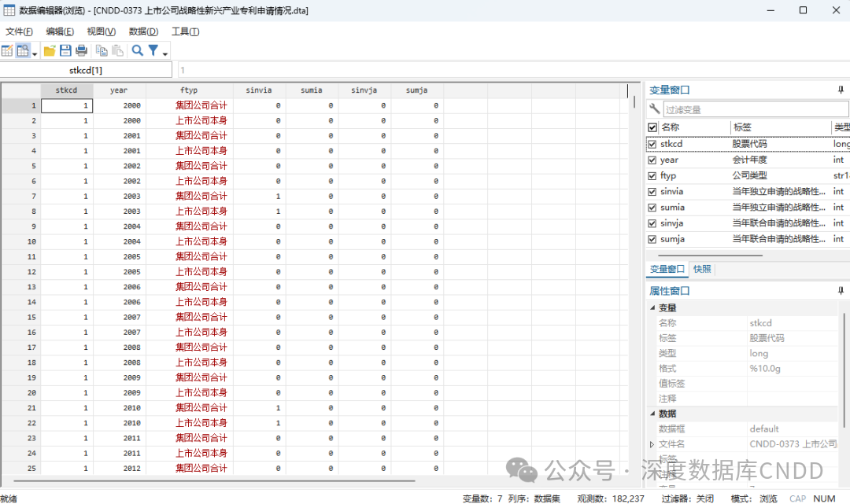Toggle the sumja variable checkbox
The image size is (850, 504).
pyautogui.click(x=652, y=239)
